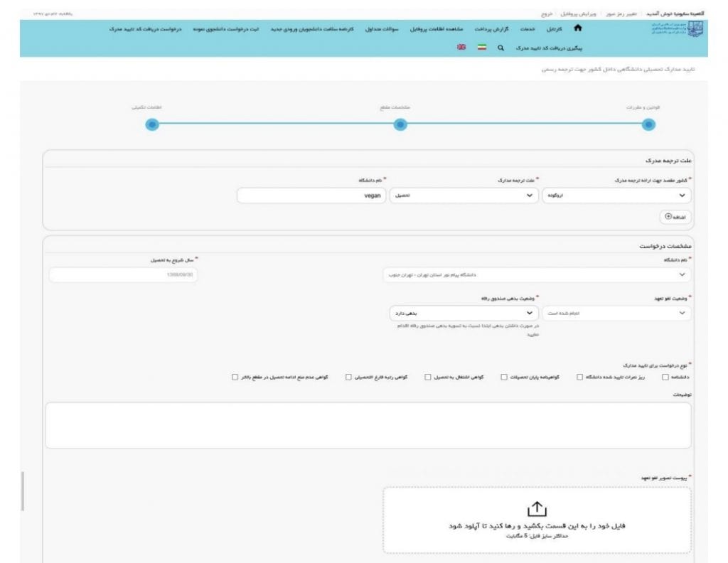
Task: Click the توضیحات description text area
Action: 368,425
